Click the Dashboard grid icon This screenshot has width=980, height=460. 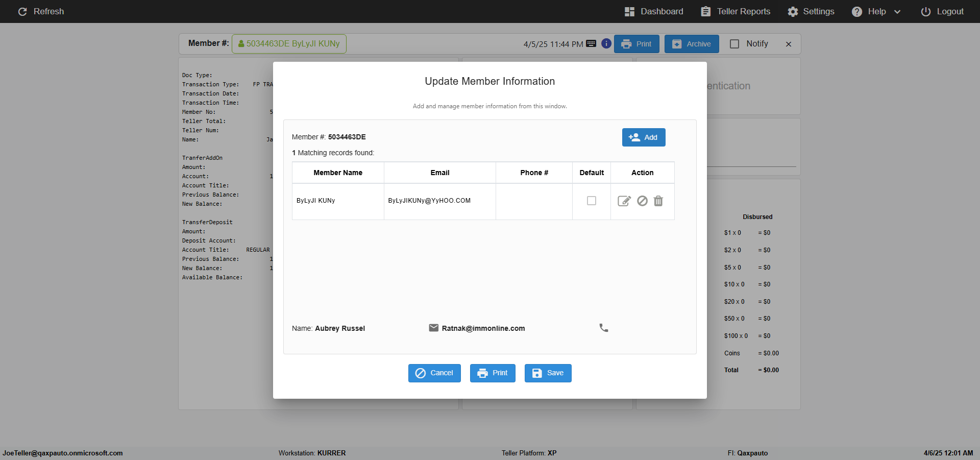pyautogui.click(x=629, y=11)
